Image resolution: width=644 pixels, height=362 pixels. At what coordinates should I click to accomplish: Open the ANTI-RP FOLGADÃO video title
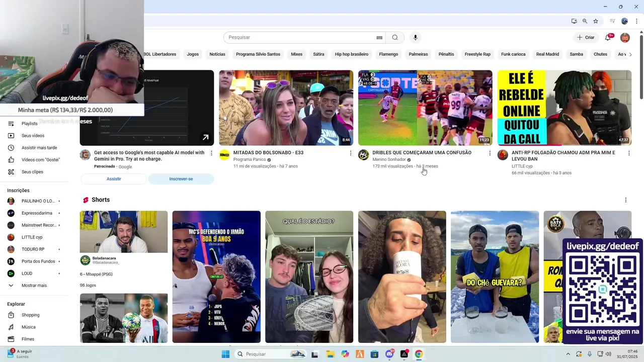[x=563, y=156]
